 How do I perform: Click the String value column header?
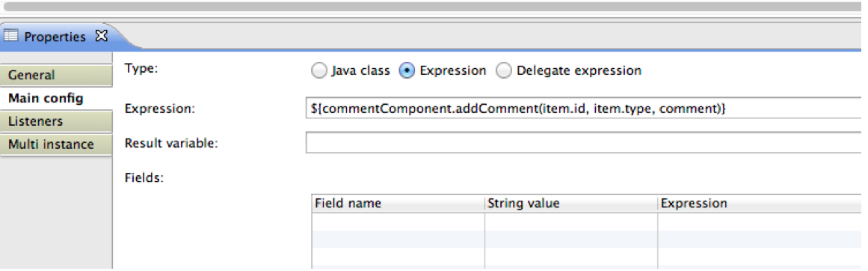(x=570, y=204)
